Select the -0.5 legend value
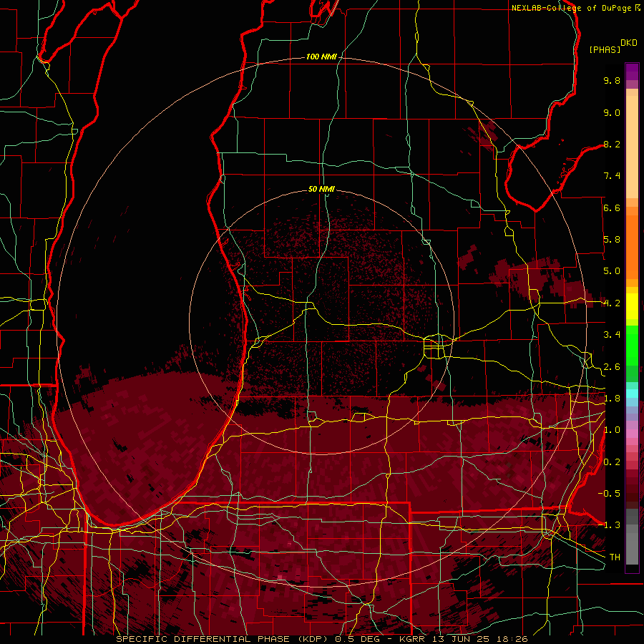The width and height of the screenshot is (644, 644). [x=609, y=494]
